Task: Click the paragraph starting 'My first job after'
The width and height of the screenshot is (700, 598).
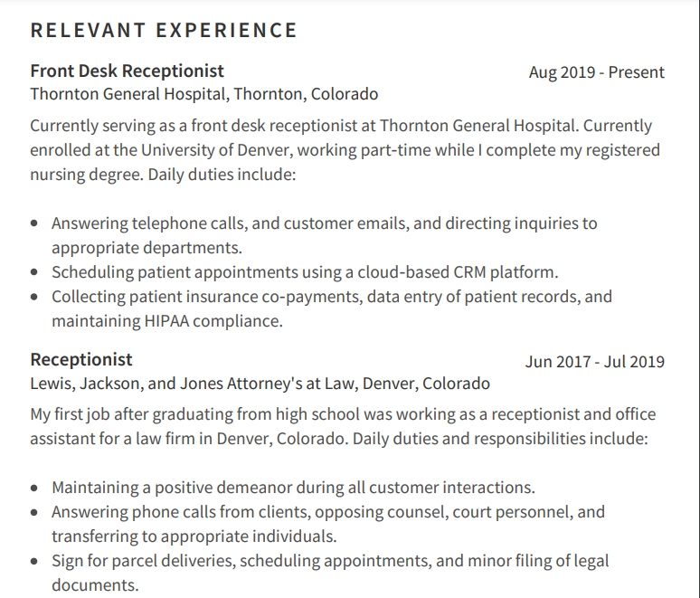Action: (343, 426)
